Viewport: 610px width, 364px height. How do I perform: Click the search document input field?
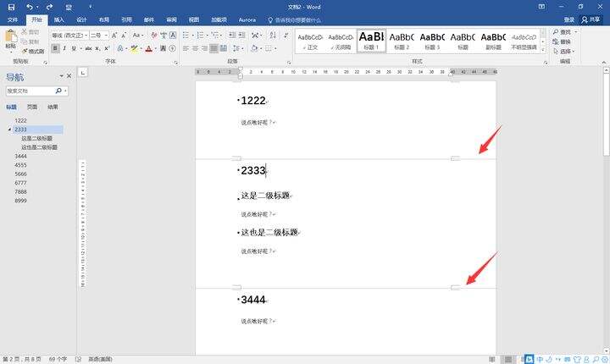(x=30, y=91)
